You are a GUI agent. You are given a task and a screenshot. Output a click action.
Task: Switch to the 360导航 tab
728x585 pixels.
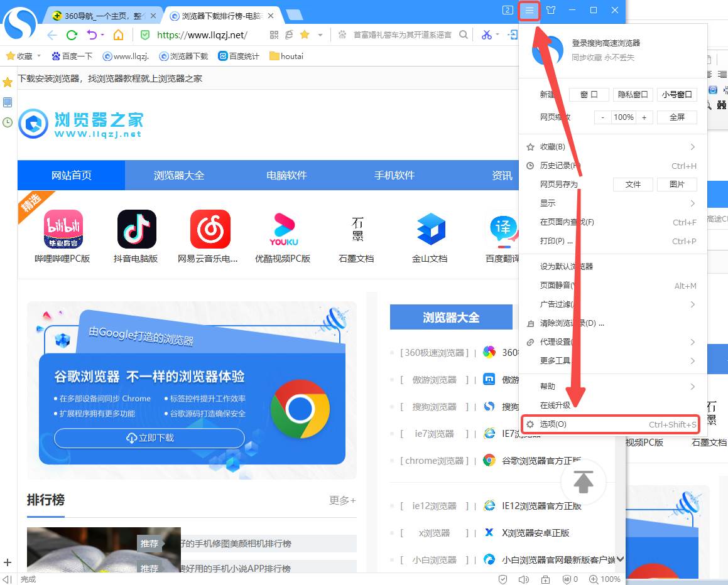(x=103, y=16)
